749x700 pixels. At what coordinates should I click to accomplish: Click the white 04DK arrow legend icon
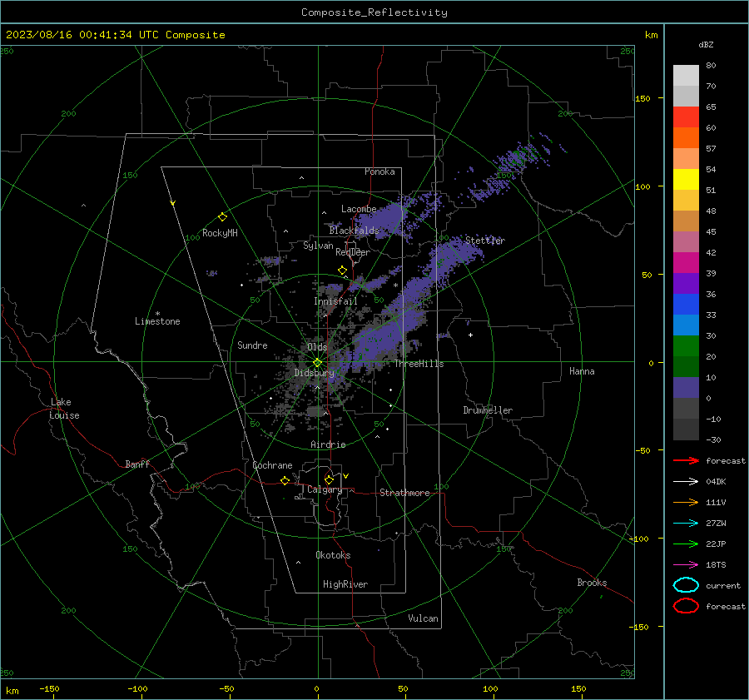pyautogui.click(x=686, y=481)
